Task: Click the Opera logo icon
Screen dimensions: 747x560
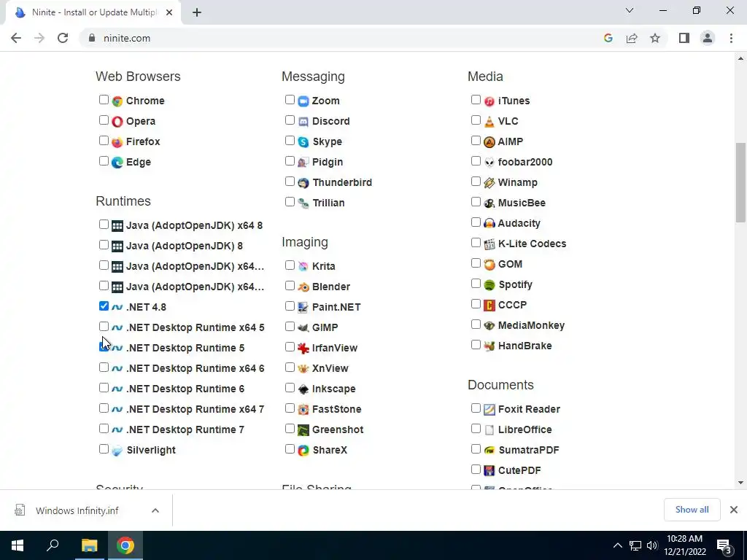Action: 117,122
